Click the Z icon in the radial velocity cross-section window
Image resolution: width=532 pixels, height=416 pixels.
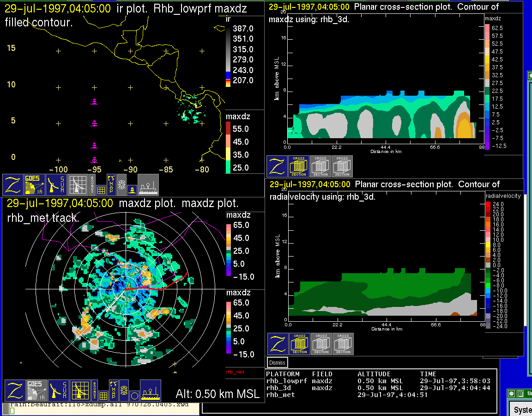[278, 344]
